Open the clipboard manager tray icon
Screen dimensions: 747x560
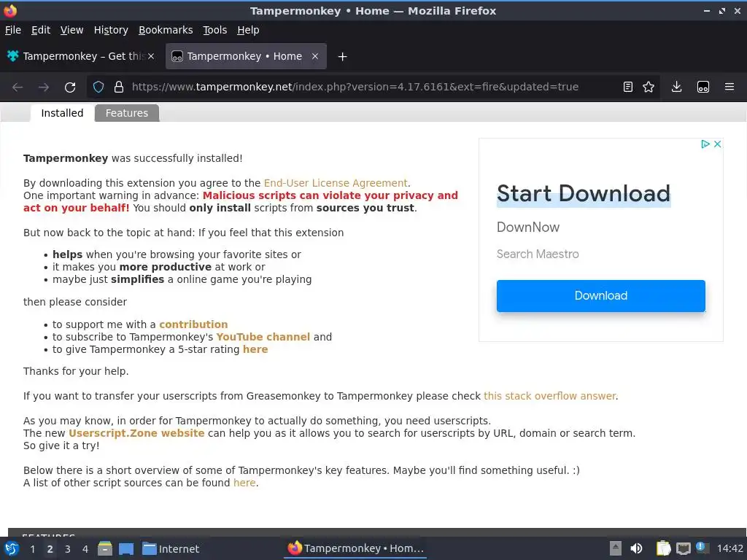pos(663,548)
